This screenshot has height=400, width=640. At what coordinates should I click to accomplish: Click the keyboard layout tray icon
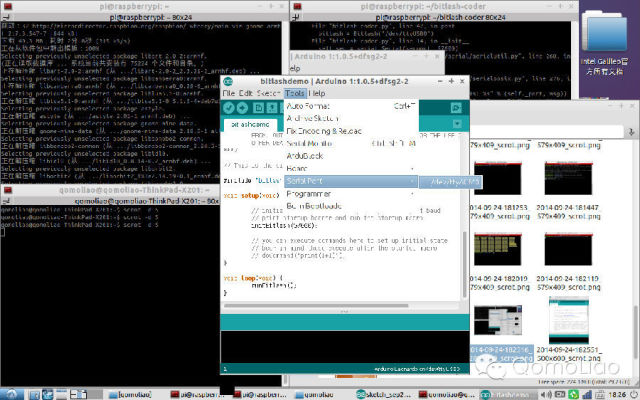click(x=560, y=395)
